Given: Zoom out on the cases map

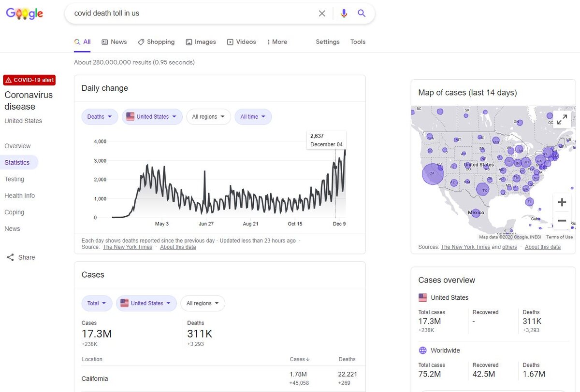Looking at the screenshot, I should [562, 221].
